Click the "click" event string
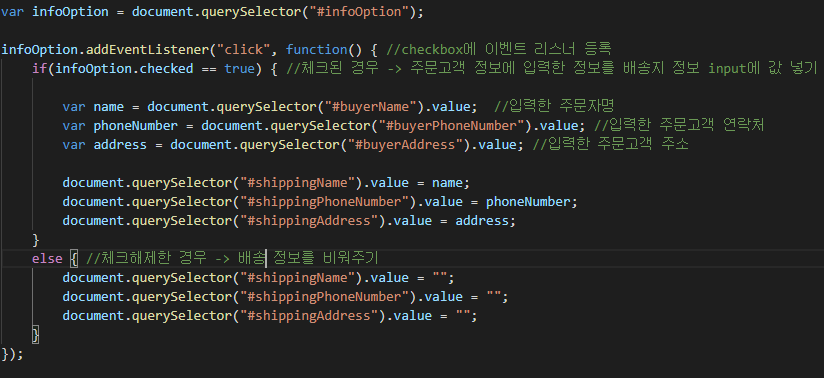The height and width of the screenshot is (378, 824). [243, 49]
